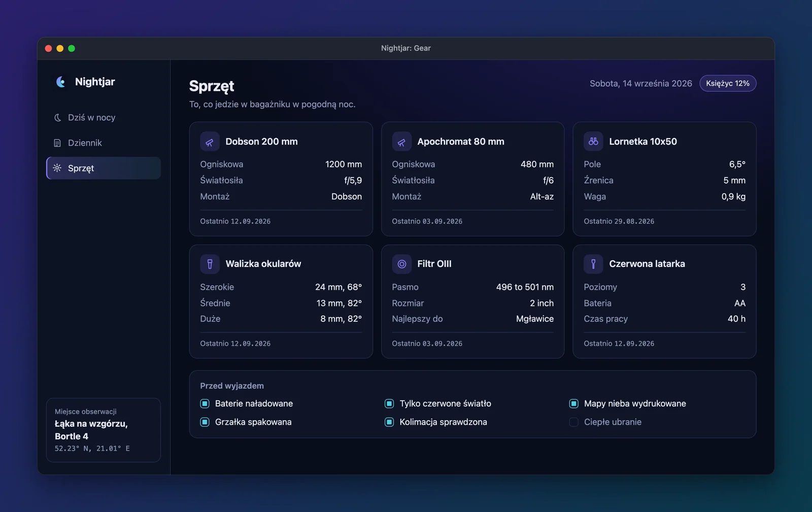
Task: Click the 2 inch size value
Action: (542, 303)
